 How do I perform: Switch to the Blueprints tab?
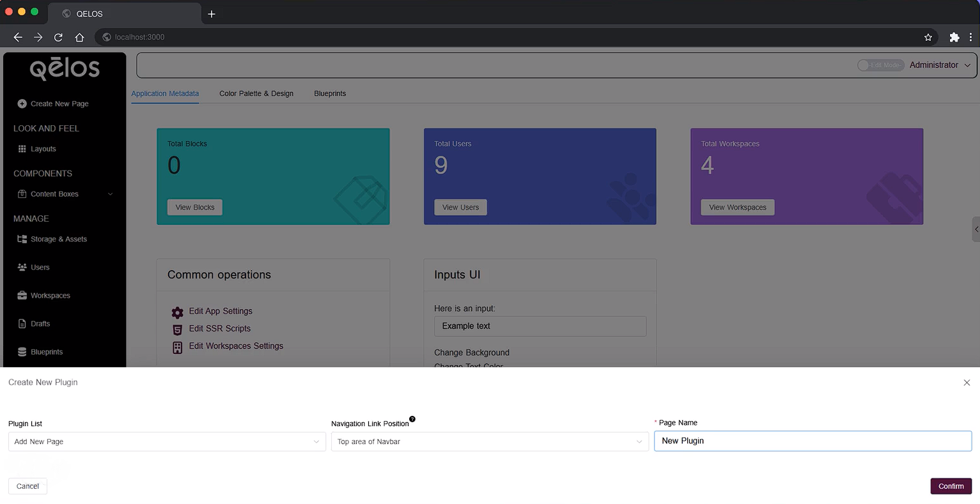pyautogui.click(x=329, y=93)
